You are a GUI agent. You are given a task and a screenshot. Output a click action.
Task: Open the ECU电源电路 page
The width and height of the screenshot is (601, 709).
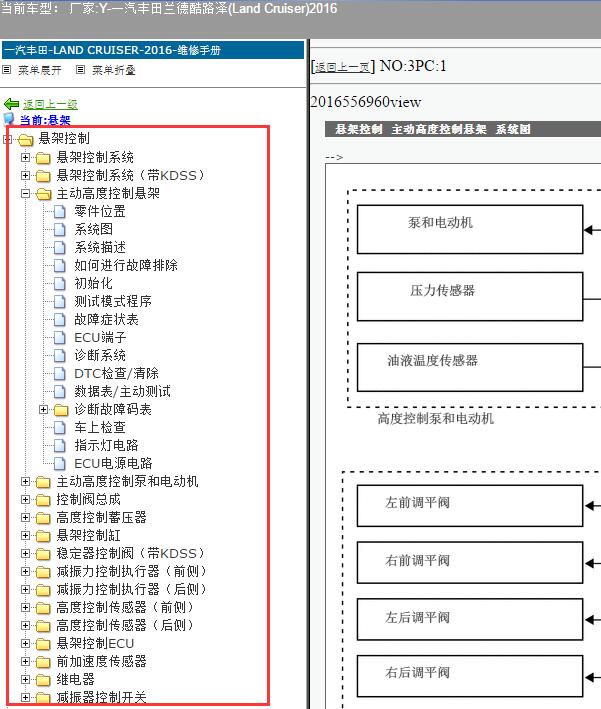click(113, 463)
